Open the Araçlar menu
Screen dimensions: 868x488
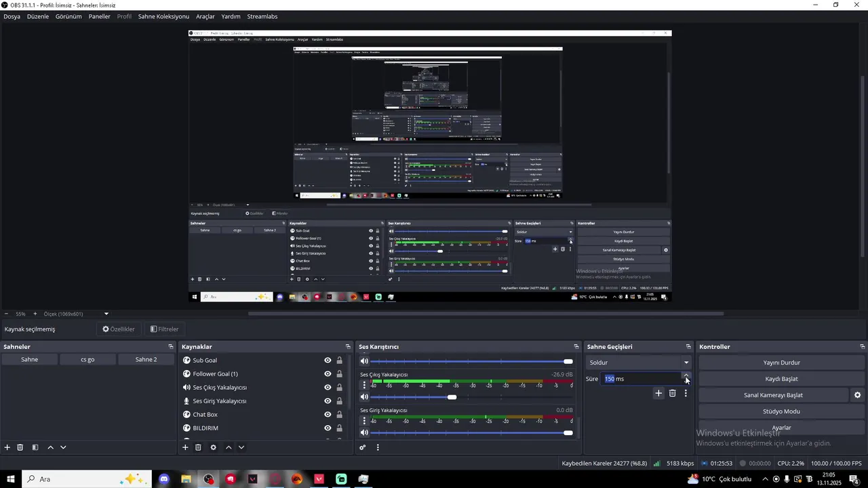tap(205, 16)
